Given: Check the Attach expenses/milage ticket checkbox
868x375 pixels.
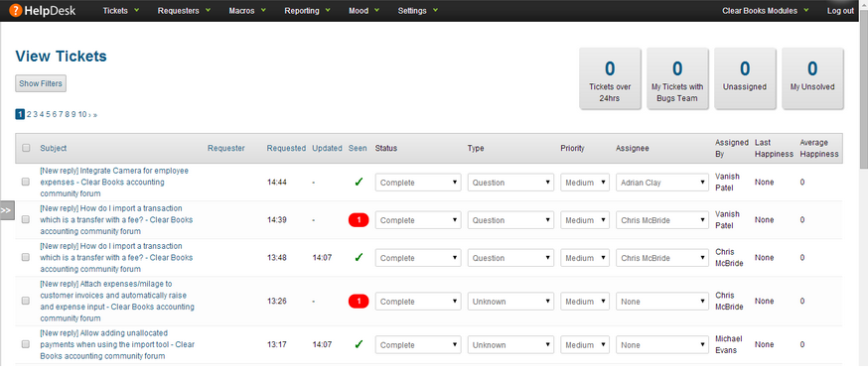Looking at the screenshot, I should click(26, 301).
